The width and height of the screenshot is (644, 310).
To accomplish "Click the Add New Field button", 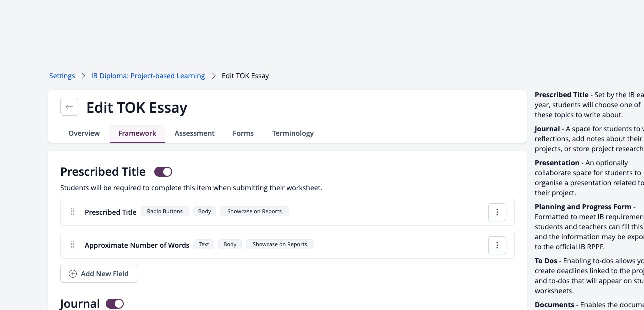I will pos(99,274).
